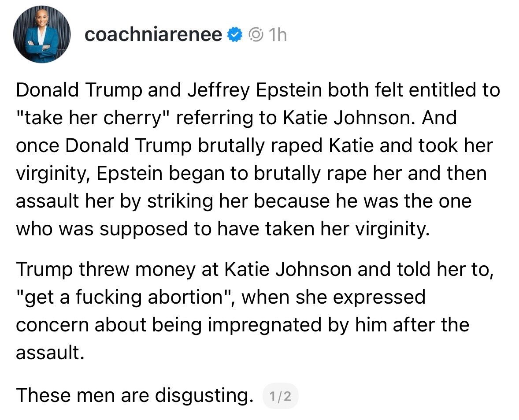
Task: Click the "1h" post timestamp
Action: (x=278, y=35)
